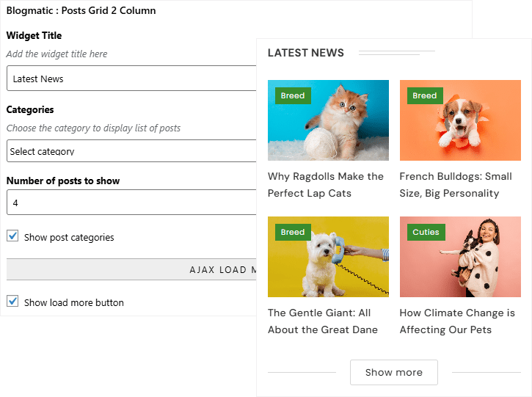
Task: Click the Breed tag on orange puppy image
Action: pos(425,95)
